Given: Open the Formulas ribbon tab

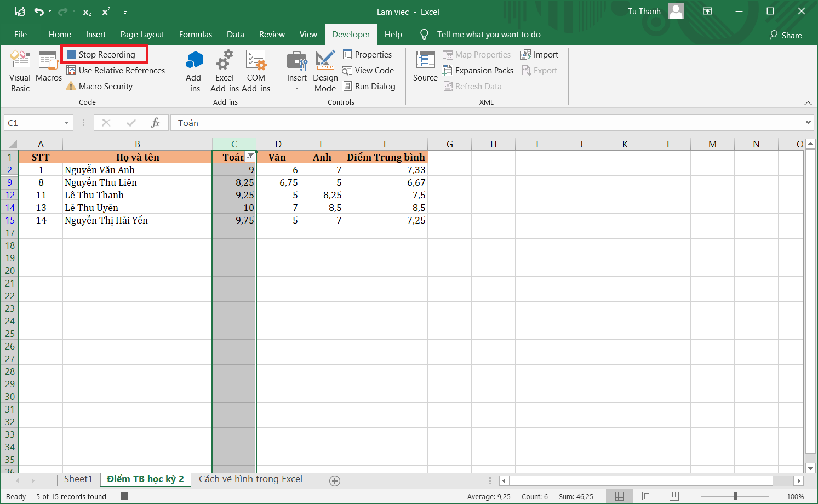Looking at the screenshot, I should coord(195,35).
